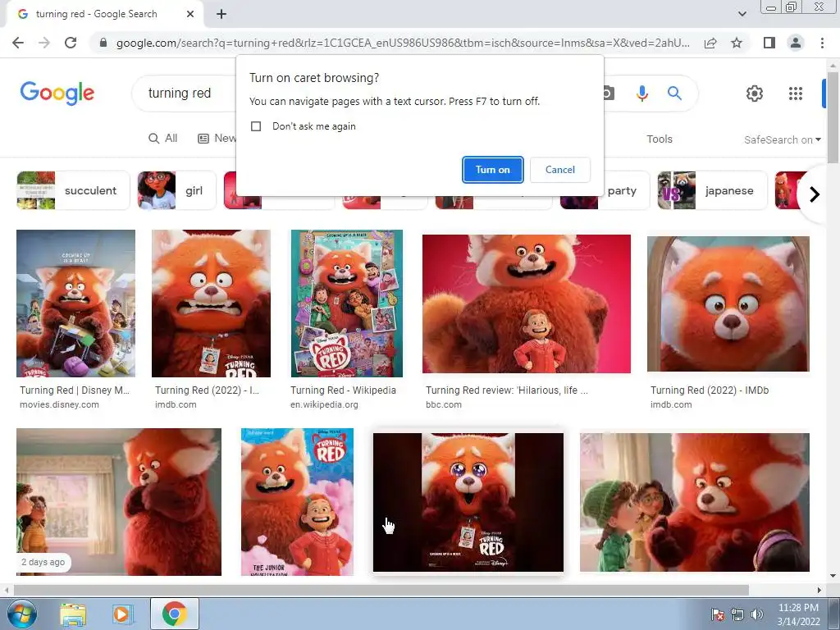Go back with the browser back arrow
This screenshot has width=840, height=630.
point(18,43)
